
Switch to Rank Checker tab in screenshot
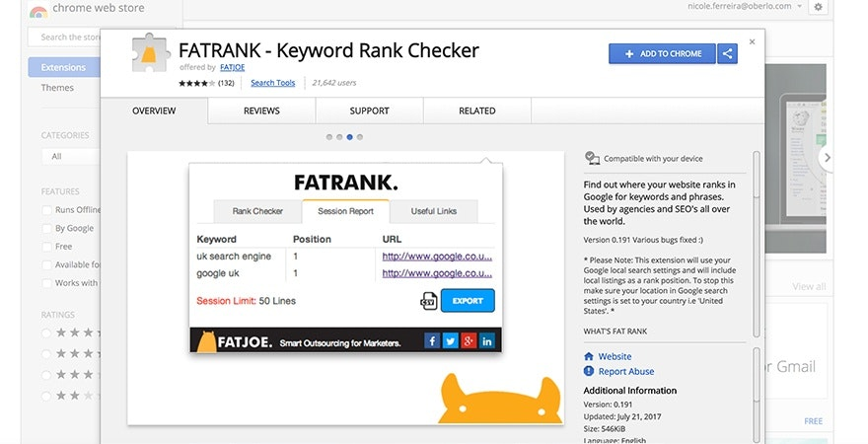[x=257, y=211]
